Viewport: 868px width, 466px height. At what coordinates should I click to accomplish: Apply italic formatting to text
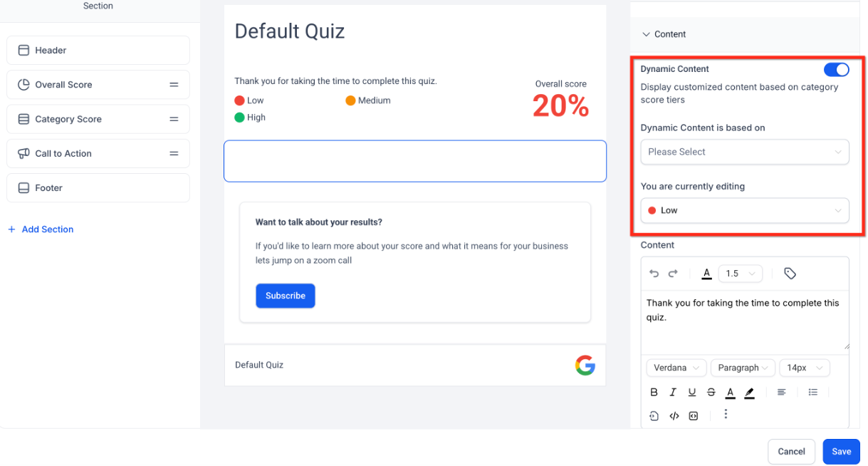point(673,393)
